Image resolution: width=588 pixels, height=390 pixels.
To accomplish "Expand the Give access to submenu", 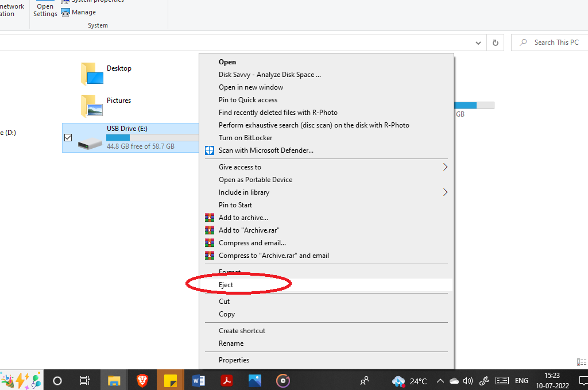I will [445, 167].
